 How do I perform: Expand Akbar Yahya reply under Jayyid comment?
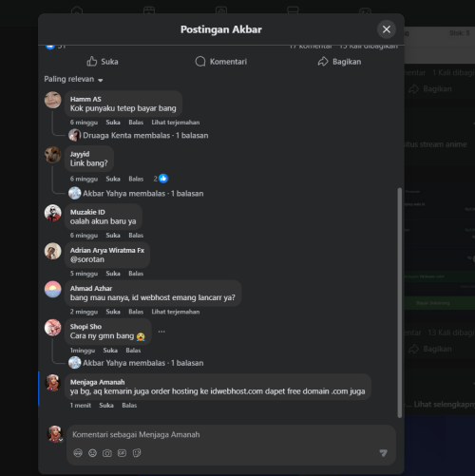[136, 193]
